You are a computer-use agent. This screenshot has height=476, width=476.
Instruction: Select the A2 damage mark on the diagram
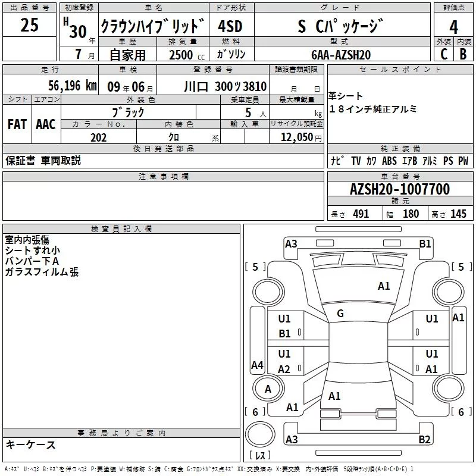284,369
